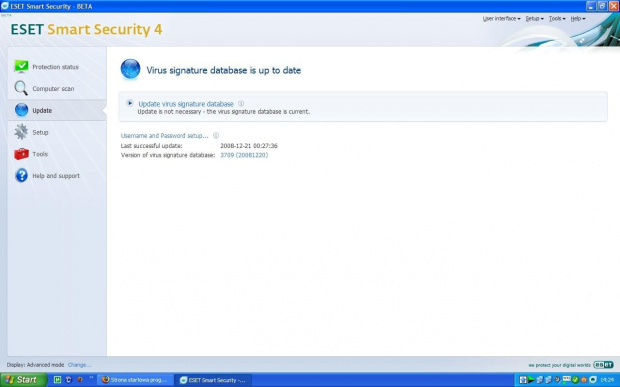The height and width of the screenshot is (387, 620).
Task: Expand the Tools dropdown in top bar
Action: point(557,19)
